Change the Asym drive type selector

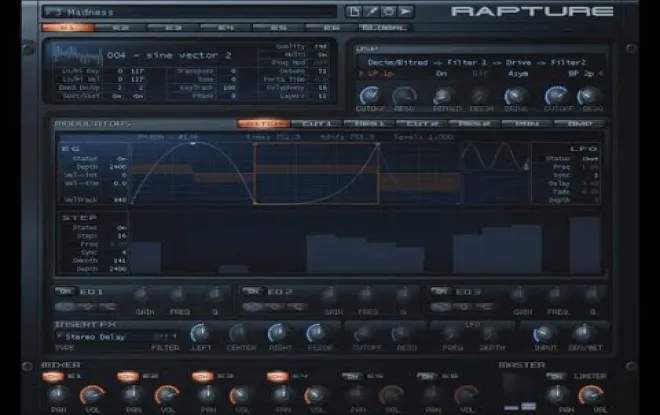click(x=518, y=73)
